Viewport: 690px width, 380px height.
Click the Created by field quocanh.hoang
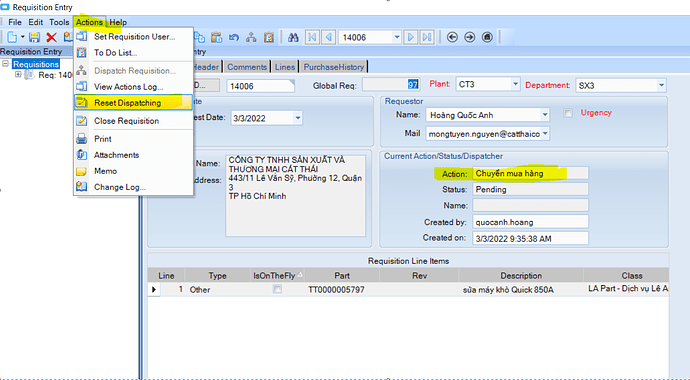click(530, 222)
